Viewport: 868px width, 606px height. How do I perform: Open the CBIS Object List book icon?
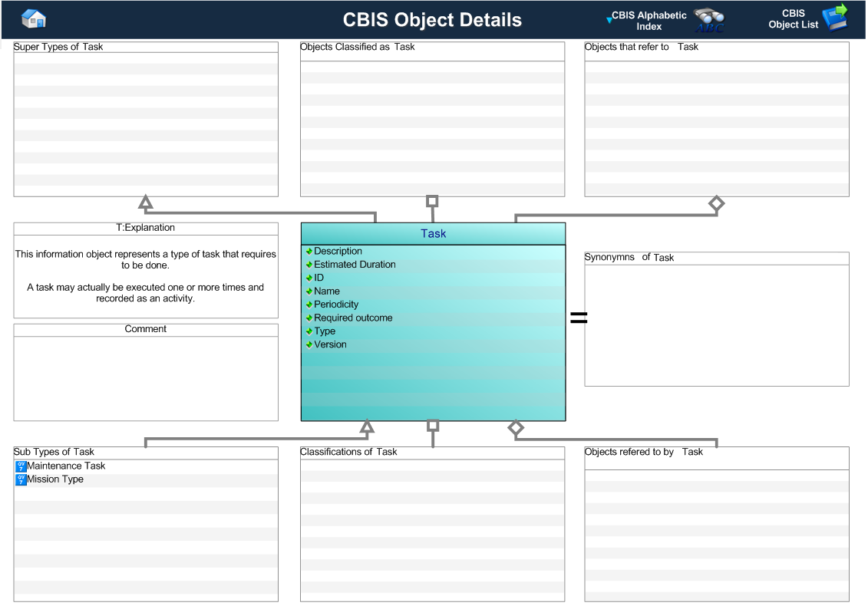point(835,18)
